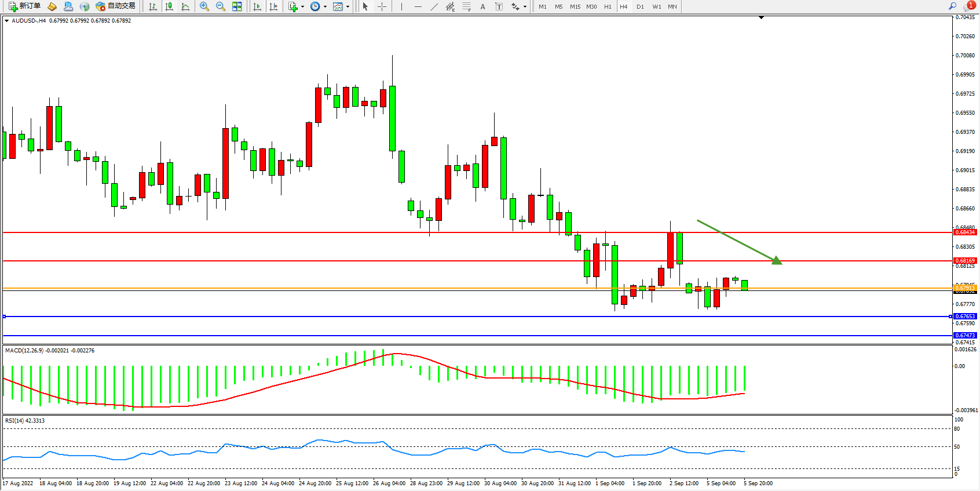Toggle AutoTrading (自动交易) button
The image size is (980, 491).
click(115, 6)
